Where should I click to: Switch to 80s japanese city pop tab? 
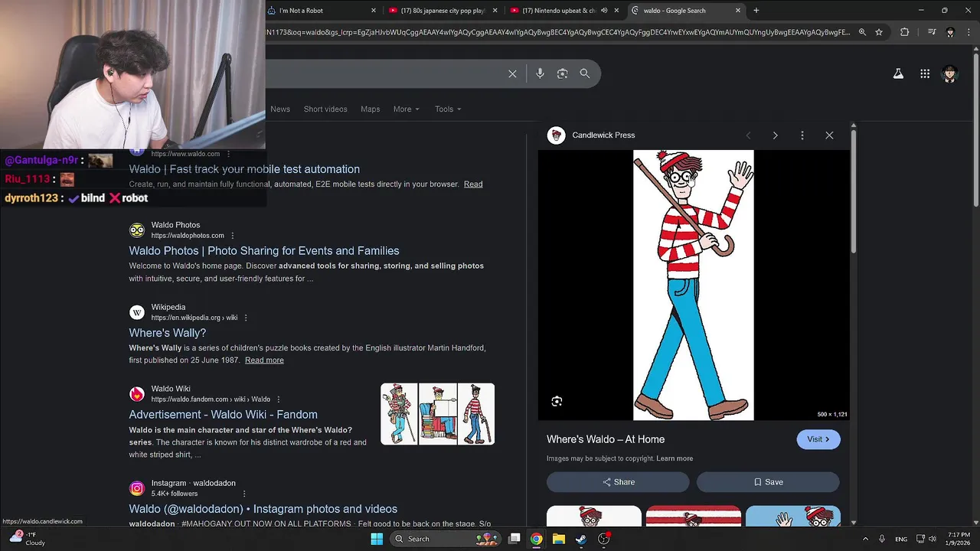point(443,11)
